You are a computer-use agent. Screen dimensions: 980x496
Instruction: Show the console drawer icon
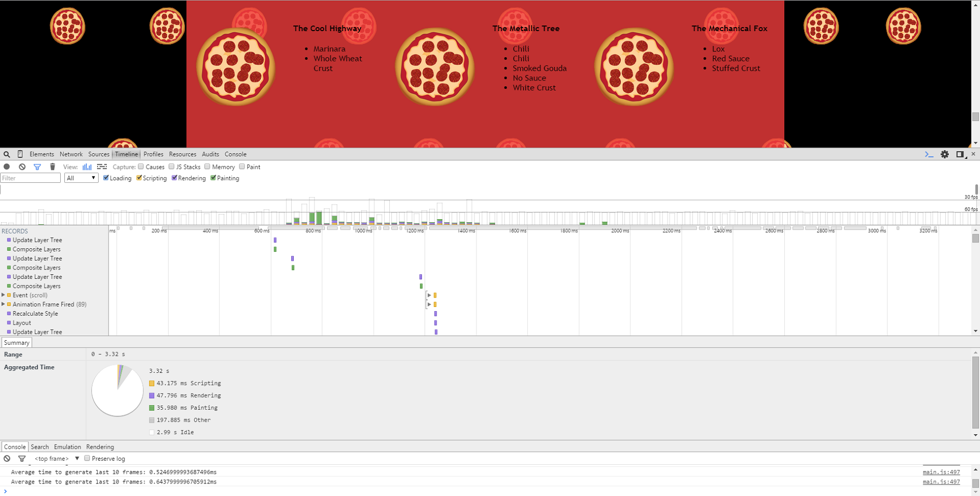coord(929,154)
